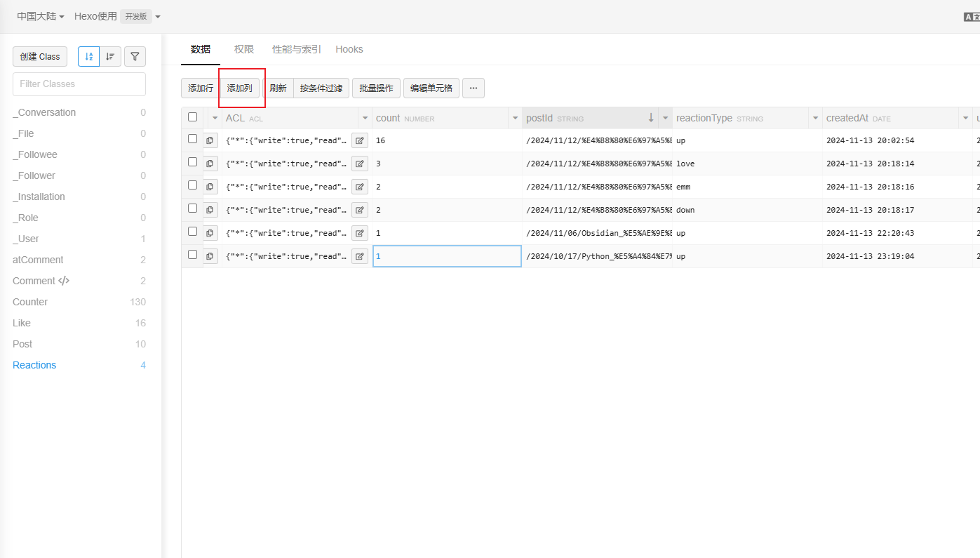This screenshot has width=980, height=558.
Task: Edit ACL of the down row
Action: coord(360,210)
